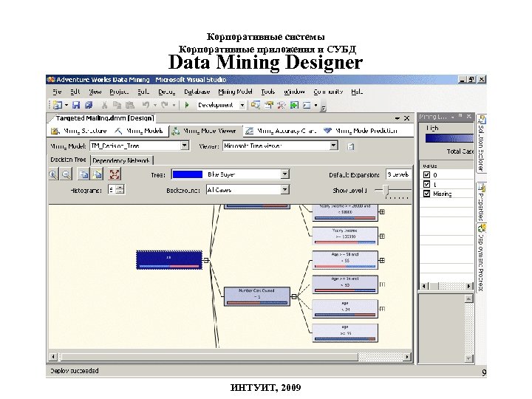Open the Solution Explorer side tab
Image resolution: width=532 pixels, height=399 pixels.
[x=482, y=144]
